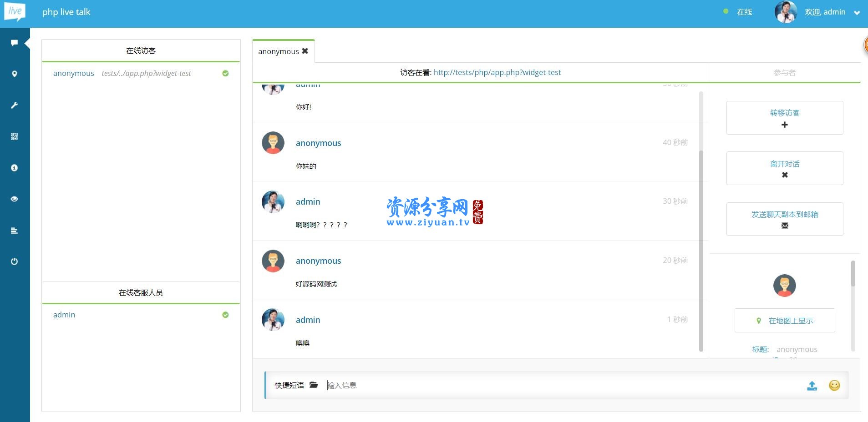The height and width of the screenshot is (422, 868).
Task: Click the visitor details panel scrollbar
Action: (853, 273)
